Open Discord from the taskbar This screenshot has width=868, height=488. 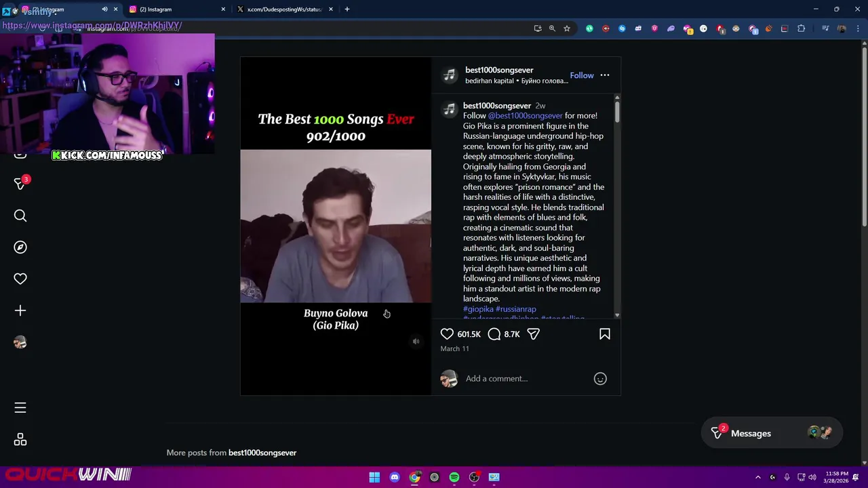pos(395,477)
